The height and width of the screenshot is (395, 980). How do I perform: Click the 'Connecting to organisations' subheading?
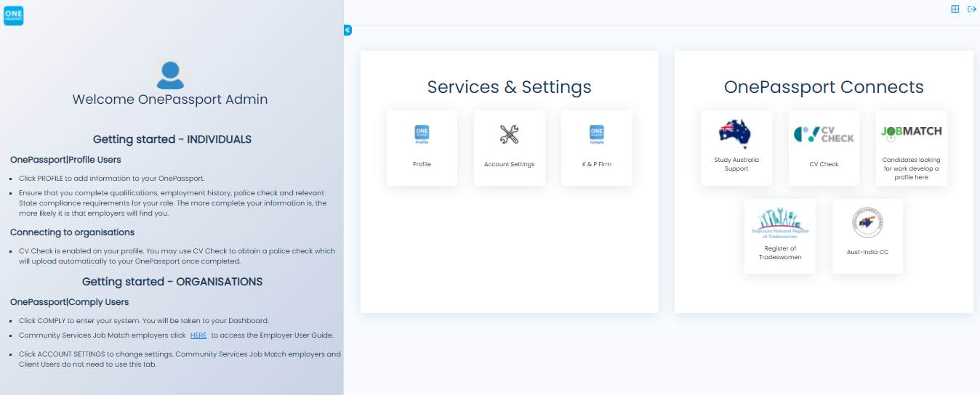pos(72,232)
